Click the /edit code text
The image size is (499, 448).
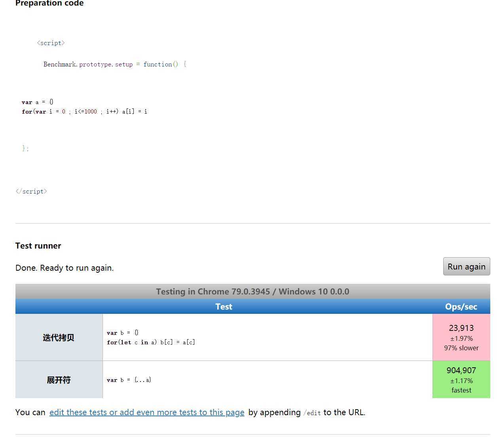point(312,413)
